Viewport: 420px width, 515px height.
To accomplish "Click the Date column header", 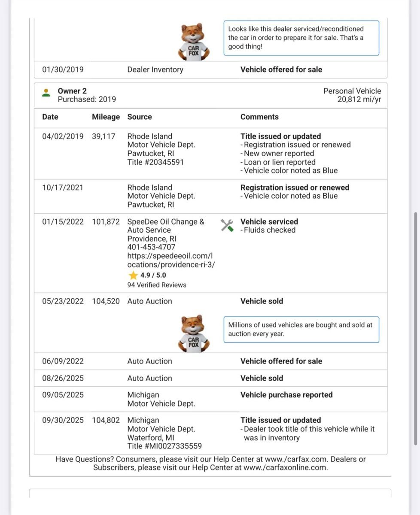I will tap(50, 117).
